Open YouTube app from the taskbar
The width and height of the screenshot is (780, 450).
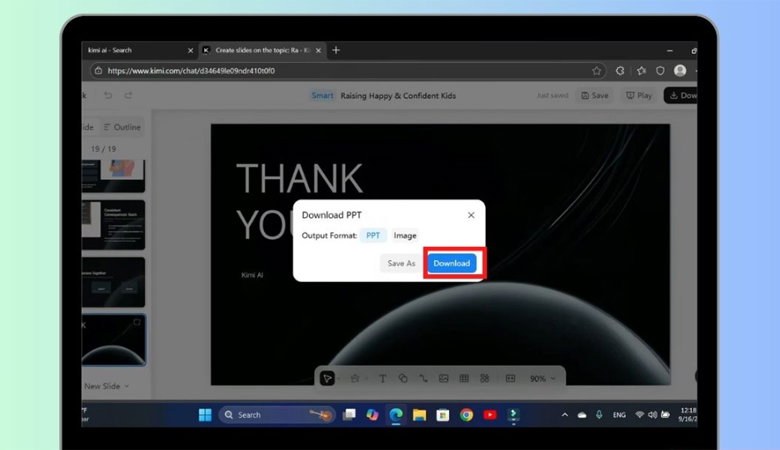[490, 414]
